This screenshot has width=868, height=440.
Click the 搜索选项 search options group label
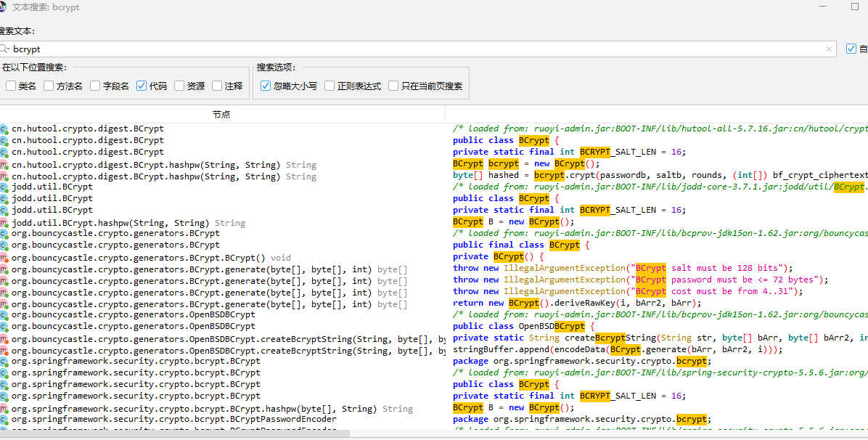coord(276,68)
